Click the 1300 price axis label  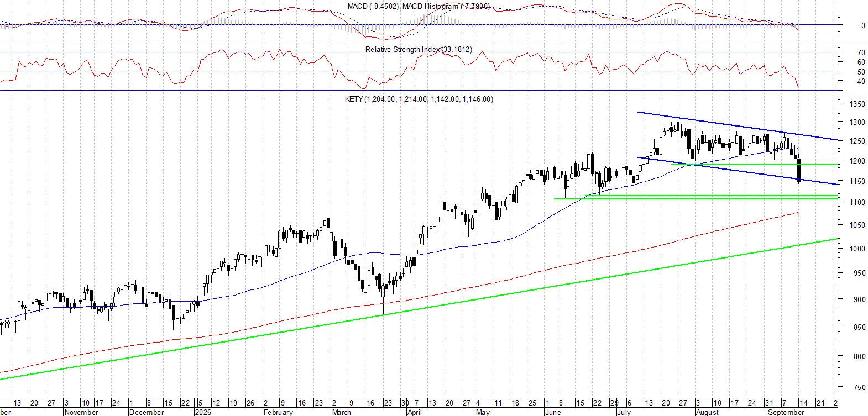click(x=857, y=122)
